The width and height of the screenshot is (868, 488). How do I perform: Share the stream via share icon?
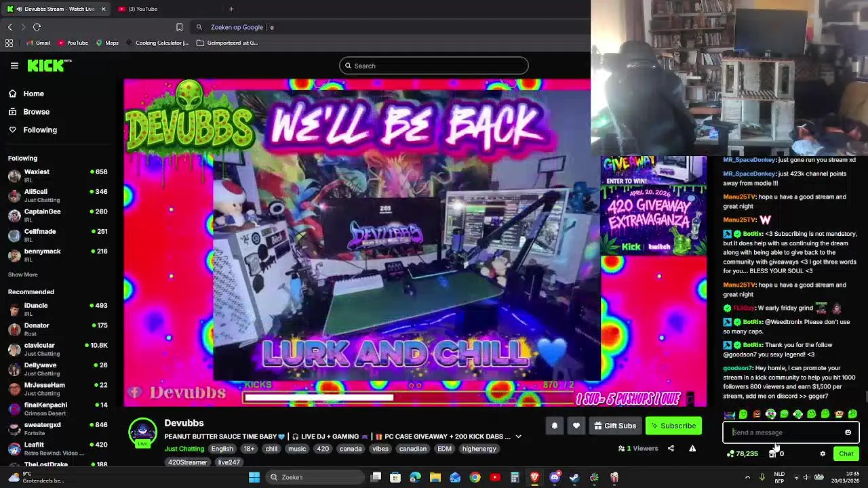[671, 448]
